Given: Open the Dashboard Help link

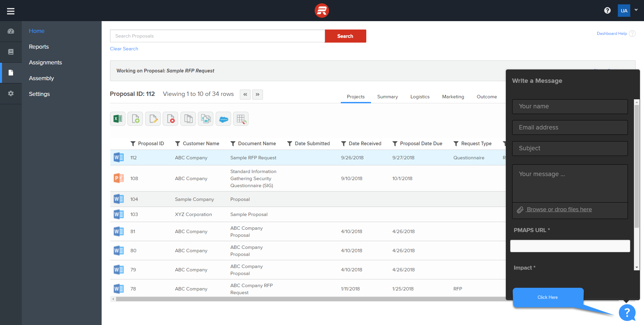Looking at the screenshot, I should click(x=611, y=34).
